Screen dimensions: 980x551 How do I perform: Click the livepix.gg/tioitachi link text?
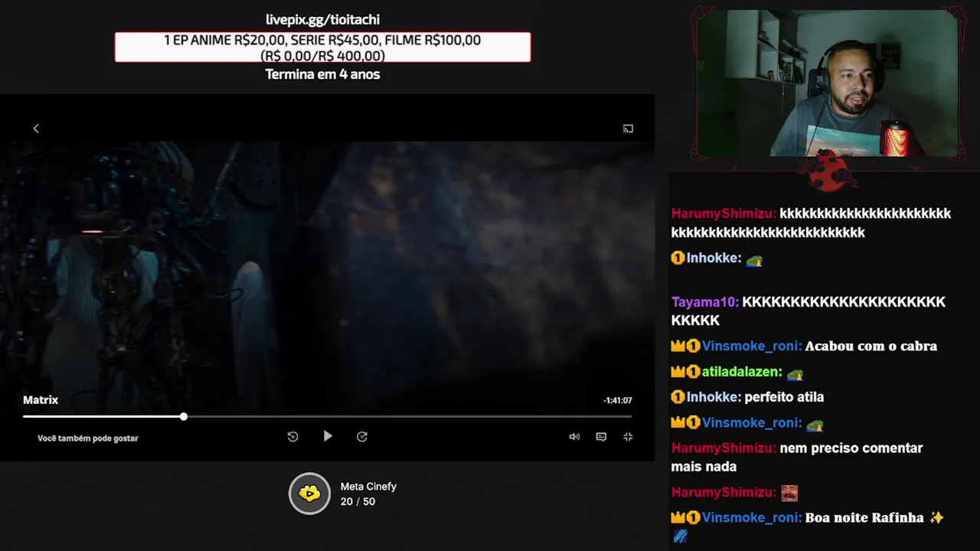click(322, 20)
